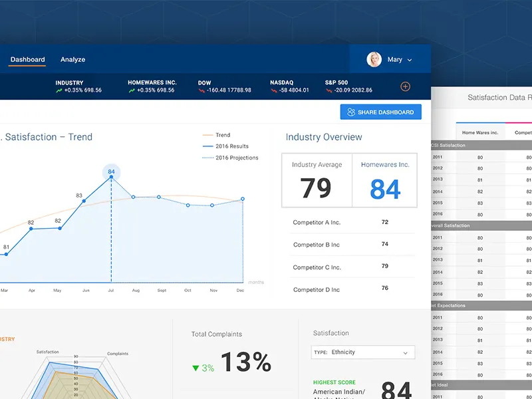Select the NASDAQ ticker label

point(281,82)
